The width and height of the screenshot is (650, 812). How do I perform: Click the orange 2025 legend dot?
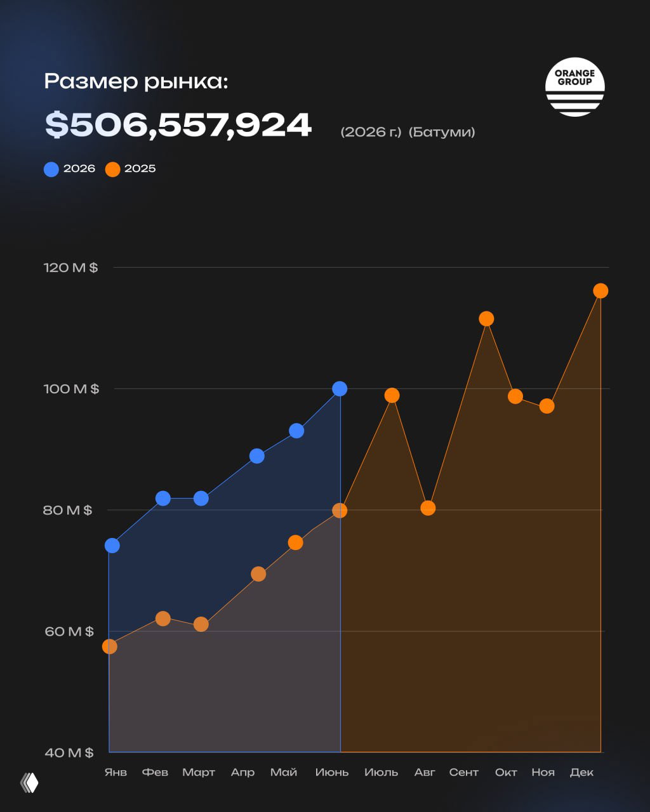tap(112, 169)
